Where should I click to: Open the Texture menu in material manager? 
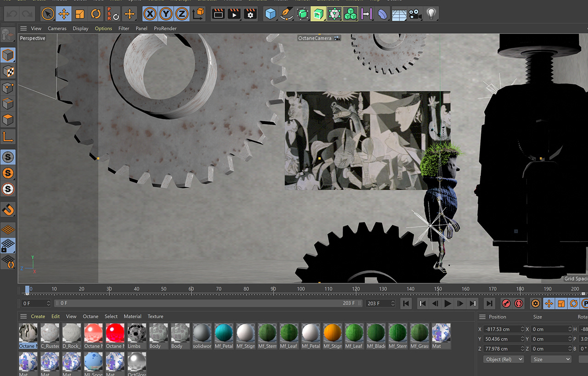[x=155, y=316]
